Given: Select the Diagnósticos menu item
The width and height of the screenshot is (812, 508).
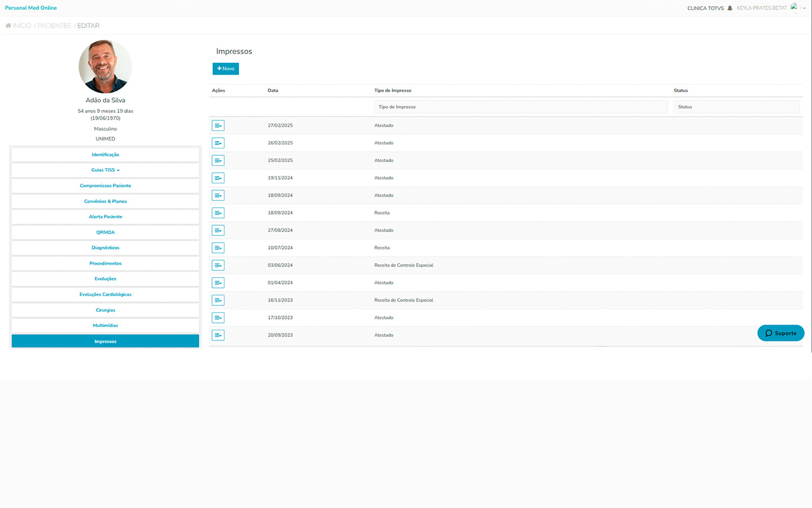Looking at the screenshot, I should (105, 248).
